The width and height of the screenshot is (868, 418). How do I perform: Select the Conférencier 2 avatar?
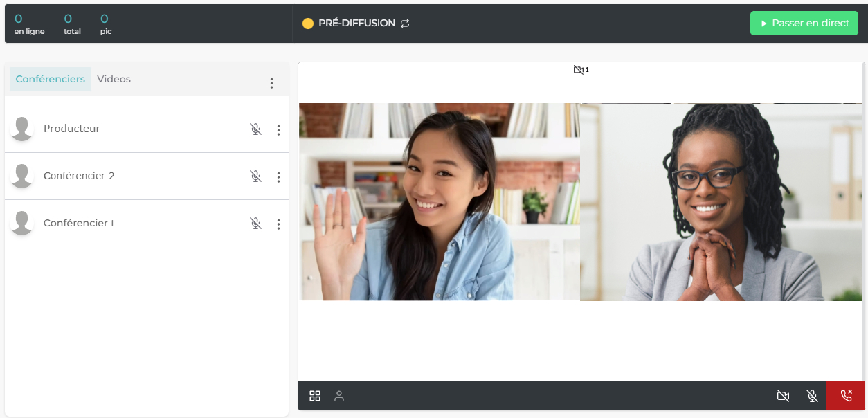pyautogui.click(x=22, y=176)
